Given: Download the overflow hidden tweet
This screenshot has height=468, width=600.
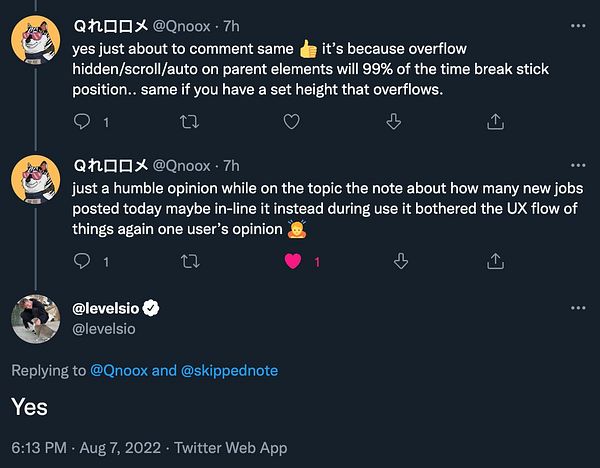Looking at the screenshot, I should coord(394,122).
